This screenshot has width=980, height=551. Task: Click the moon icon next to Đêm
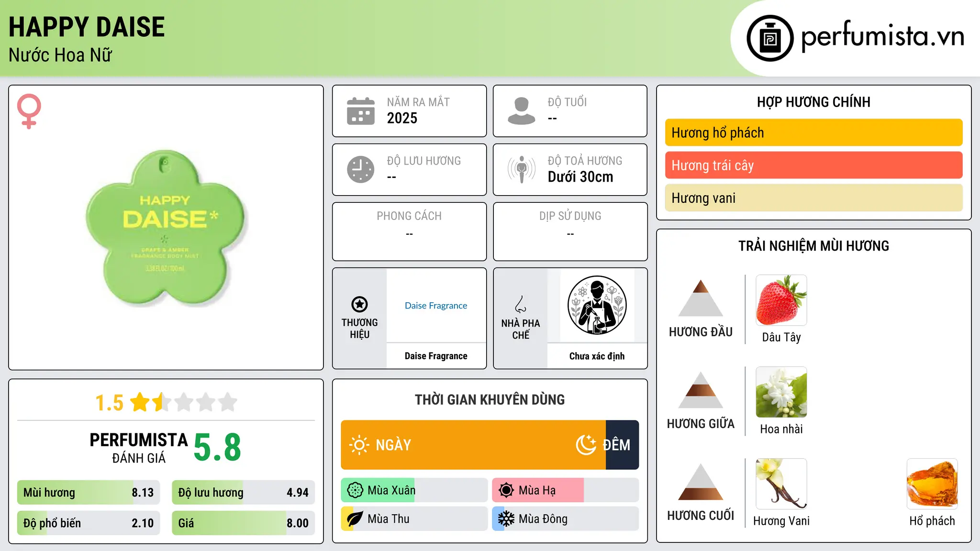[586, 445]
